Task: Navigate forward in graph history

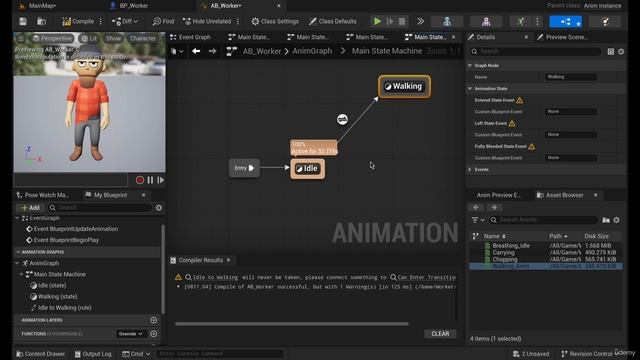Action: (212, 51)
